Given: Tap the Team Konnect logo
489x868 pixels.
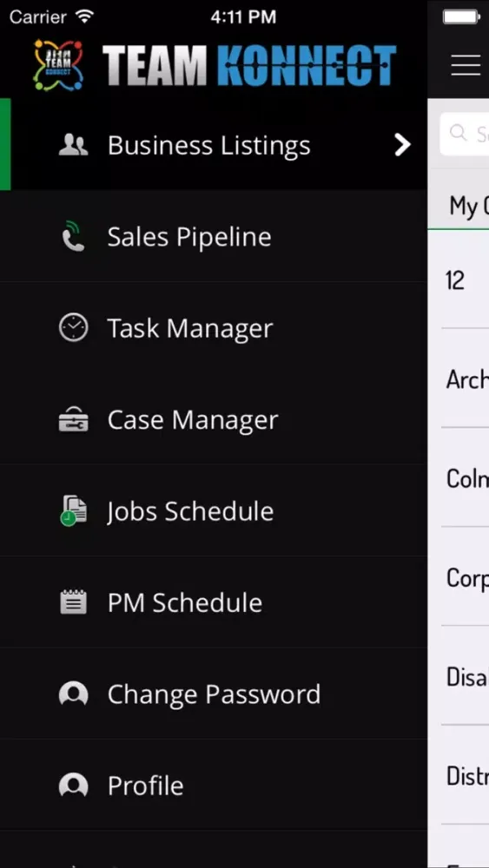Looking at the screenshot, I should pyautogui.click(x=215, y=65).
